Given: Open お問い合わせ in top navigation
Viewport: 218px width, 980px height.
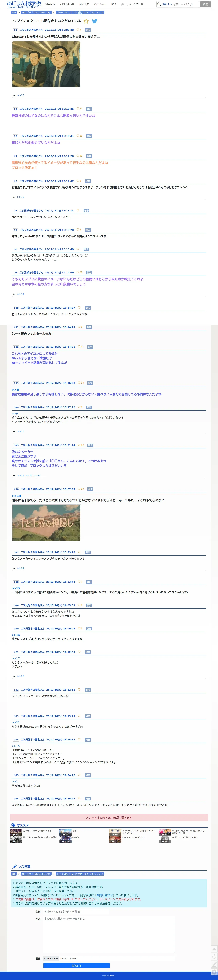Looking at the screenshot, I should click(67, 4).
